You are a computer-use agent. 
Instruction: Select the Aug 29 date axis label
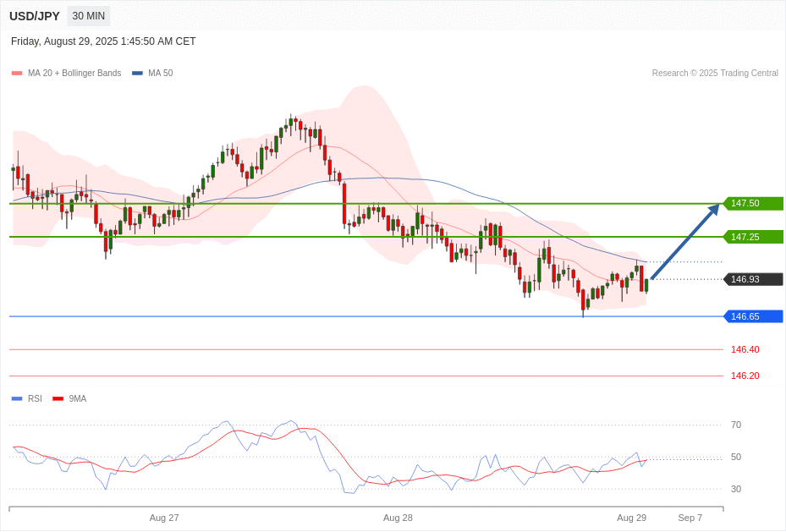631,518
